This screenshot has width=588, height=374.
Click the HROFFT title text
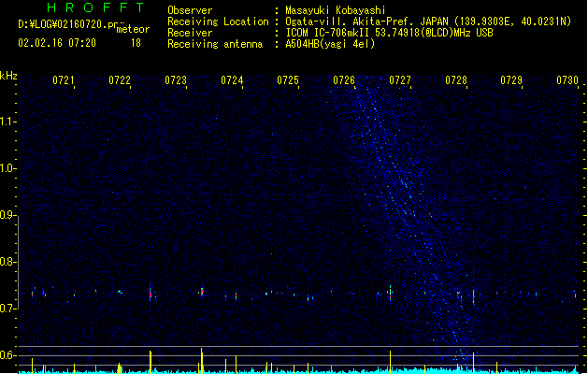tap(95, 7)
